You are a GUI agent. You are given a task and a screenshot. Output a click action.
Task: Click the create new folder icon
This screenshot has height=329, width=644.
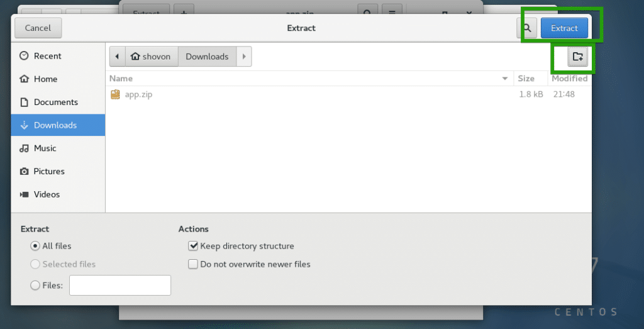[577, 57]
